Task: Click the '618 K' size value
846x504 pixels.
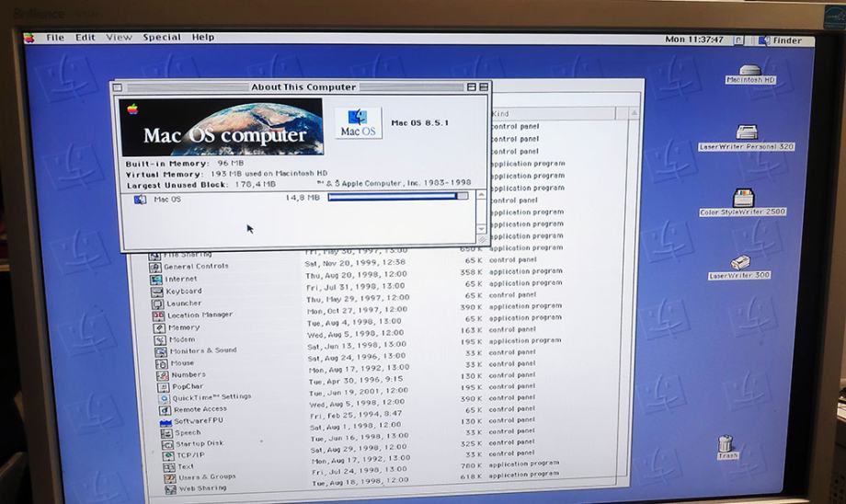Action: (x=471, y=476)
